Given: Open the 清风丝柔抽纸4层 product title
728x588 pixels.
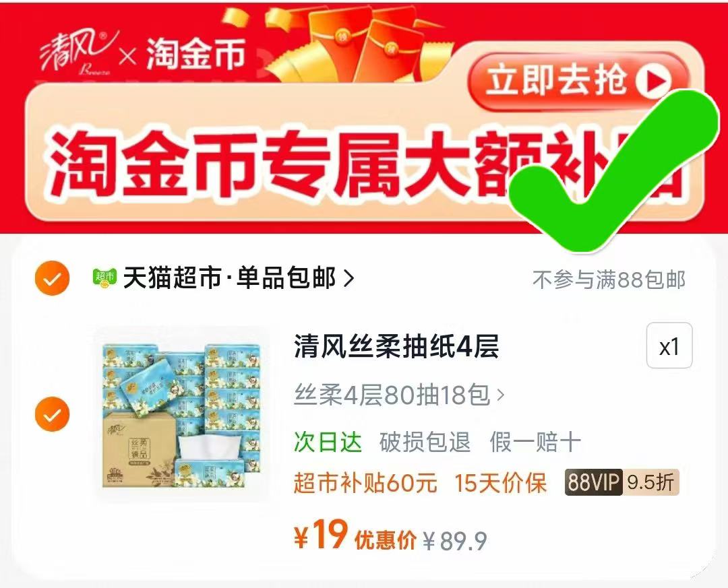Looking at the screenshot, I should pyautogui.click(x=396, y=346).
